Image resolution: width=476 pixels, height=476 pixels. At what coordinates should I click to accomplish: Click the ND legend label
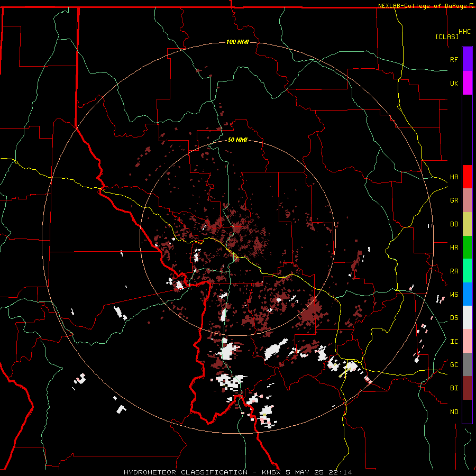pyautogui.click(x=454, y=412)
